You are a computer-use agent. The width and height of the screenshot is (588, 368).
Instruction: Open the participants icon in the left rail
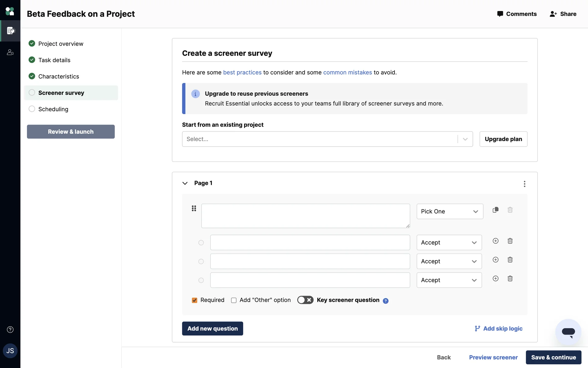click(10, 52)
